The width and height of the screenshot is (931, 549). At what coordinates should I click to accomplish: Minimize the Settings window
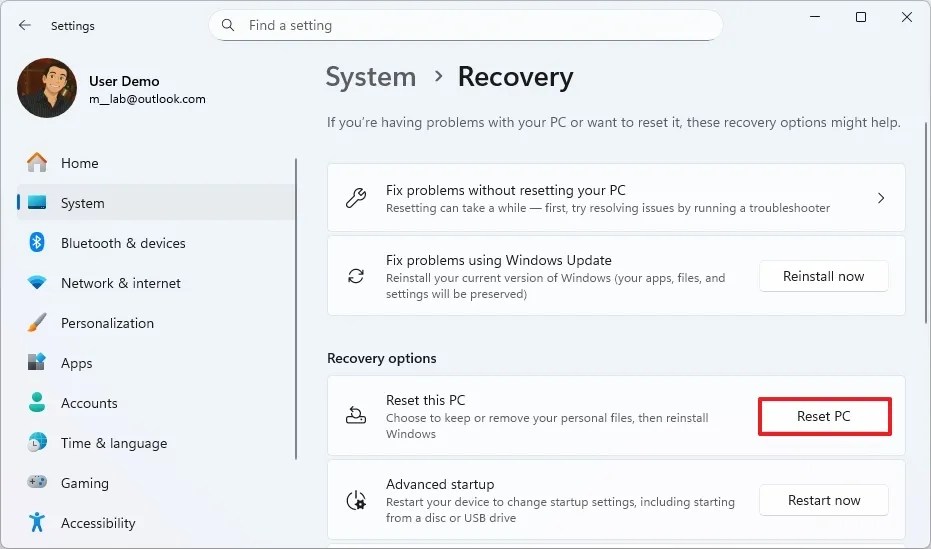(815, 17)
